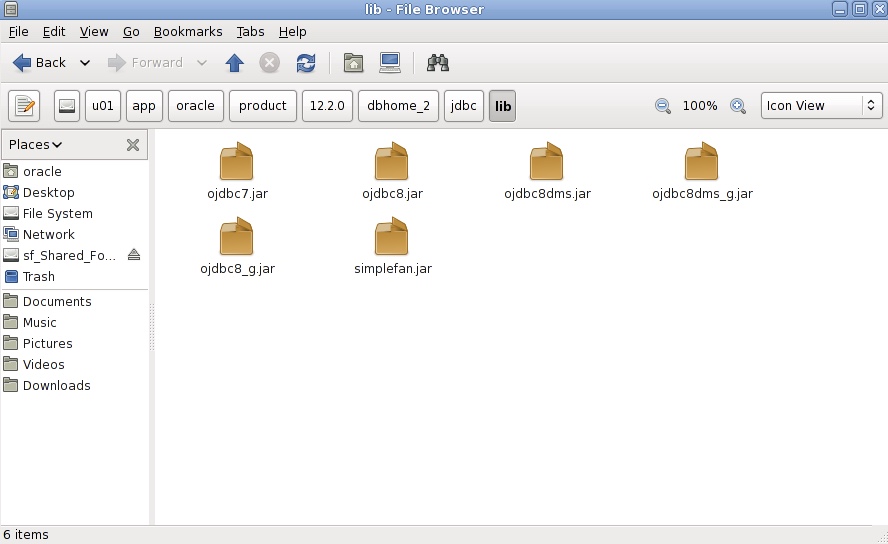
Task: Open the View menu
Action: [x=94, y=32]
